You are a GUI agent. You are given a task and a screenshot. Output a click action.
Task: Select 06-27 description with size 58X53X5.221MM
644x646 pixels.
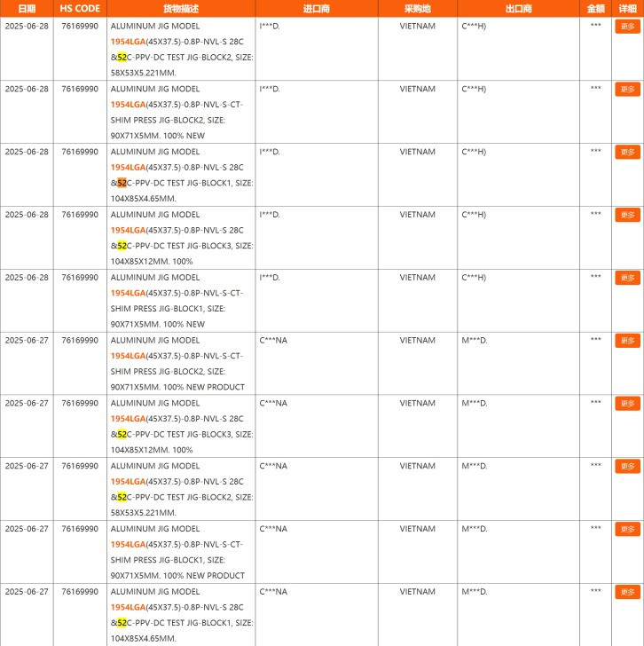point(182,489)
